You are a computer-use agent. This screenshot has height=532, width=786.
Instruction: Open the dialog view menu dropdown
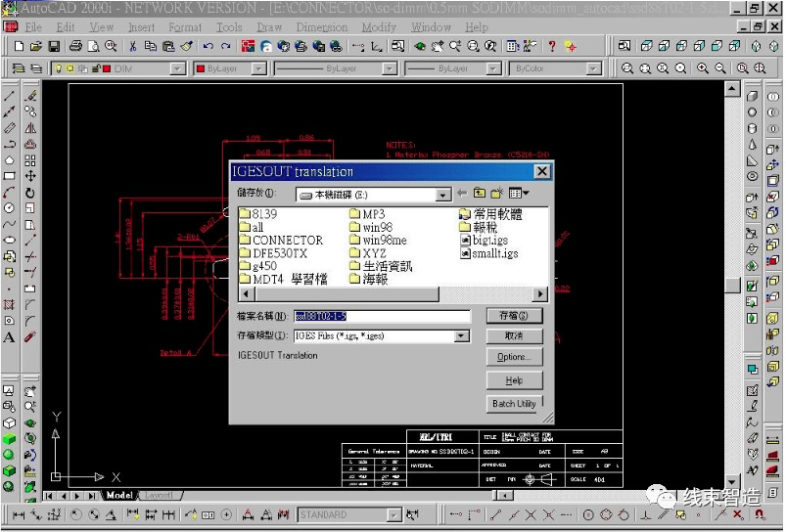tap(519, 193)
